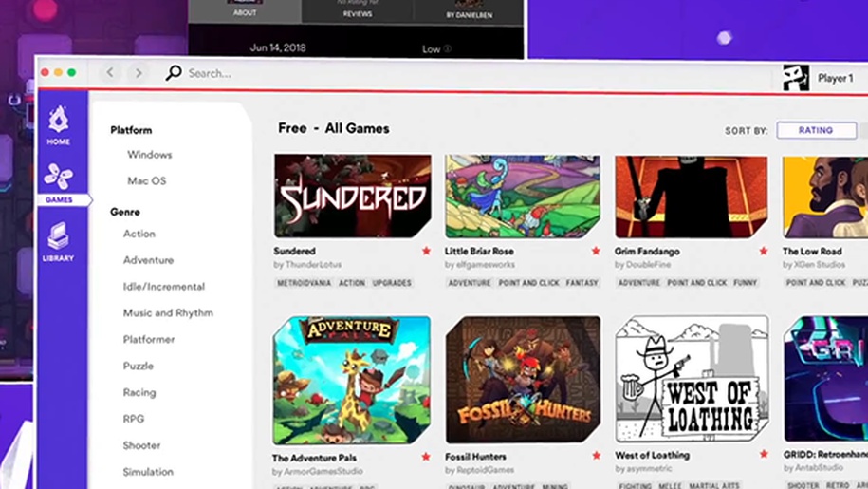The height and width of the screenshot is (489, 868).
Task: Open the Library sidebar icon
Action: (58, 241)
